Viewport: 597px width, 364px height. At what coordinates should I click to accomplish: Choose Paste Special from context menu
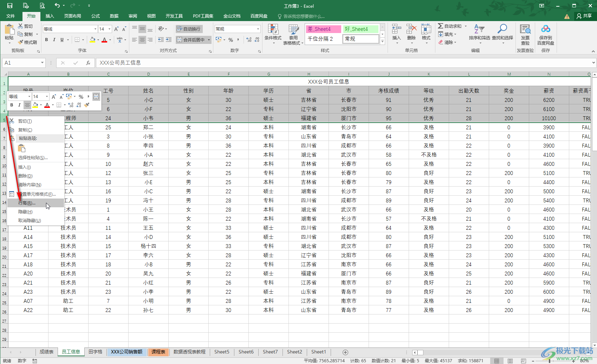(x=35, y=158)
